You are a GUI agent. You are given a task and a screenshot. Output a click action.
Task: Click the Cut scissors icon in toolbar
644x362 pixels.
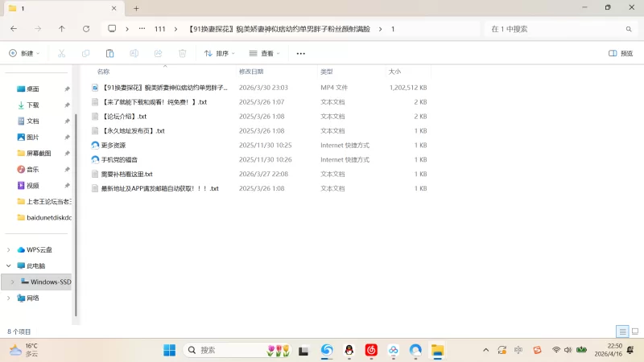pos(61,54)
